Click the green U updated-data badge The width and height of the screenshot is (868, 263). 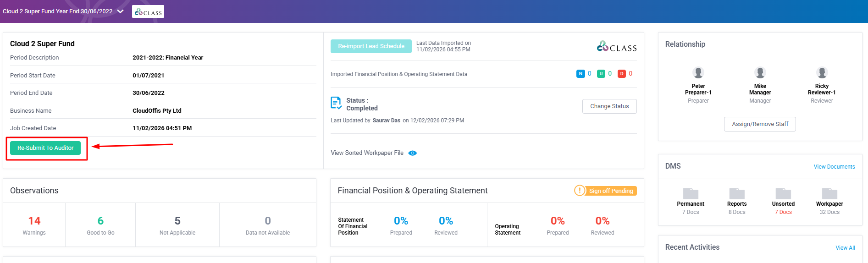pos(601,74)
